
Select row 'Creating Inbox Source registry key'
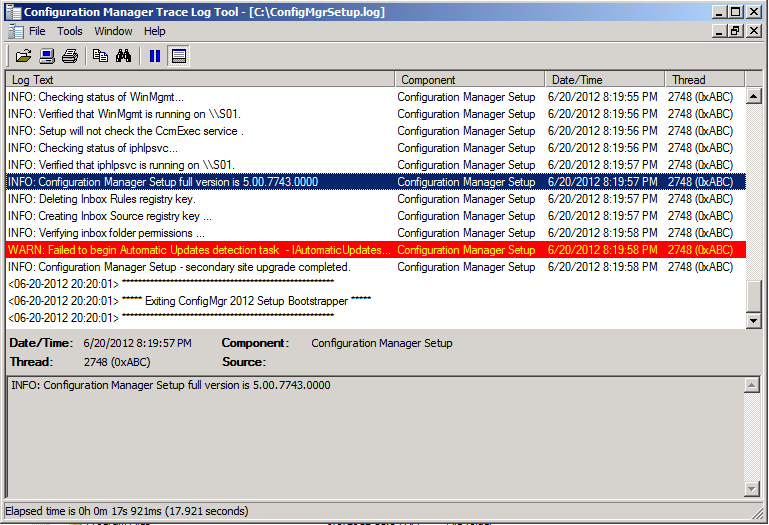pos(376,216)
